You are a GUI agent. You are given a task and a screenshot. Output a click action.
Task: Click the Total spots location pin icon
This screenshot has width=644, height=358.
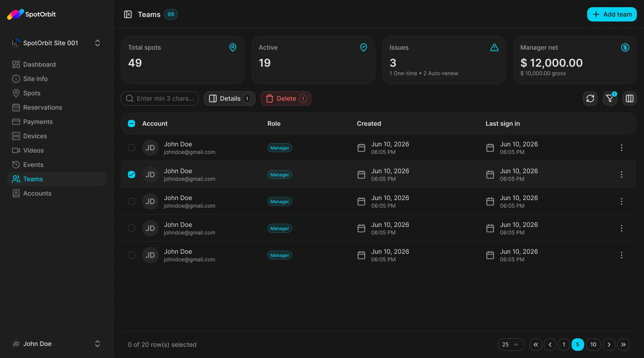(233, 47)
